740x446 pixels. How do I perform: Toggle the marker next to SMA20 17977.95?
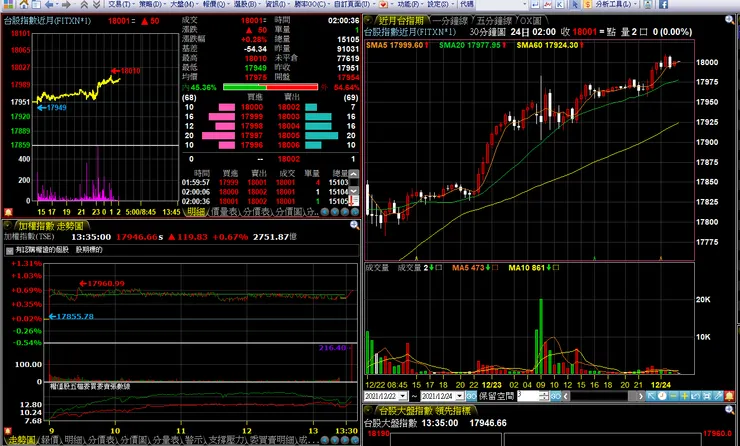(x=504, y=45)
